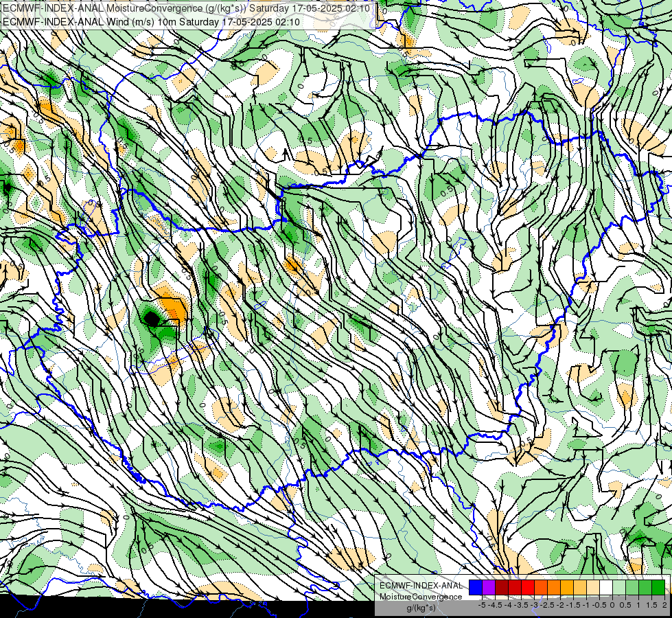672x618 pixels.
Task: Choose the darkest green swatch ending at 2
Action: [x=658, y=587]
